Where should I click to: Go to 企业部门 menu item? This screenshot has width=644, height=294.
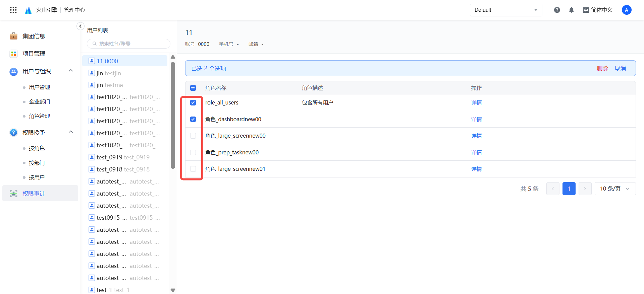(x=40, y=101)
